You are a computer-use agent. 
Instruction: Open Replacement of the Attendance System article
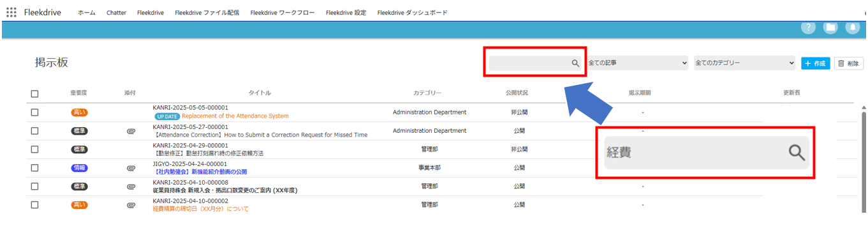click(x=235, y=116)
